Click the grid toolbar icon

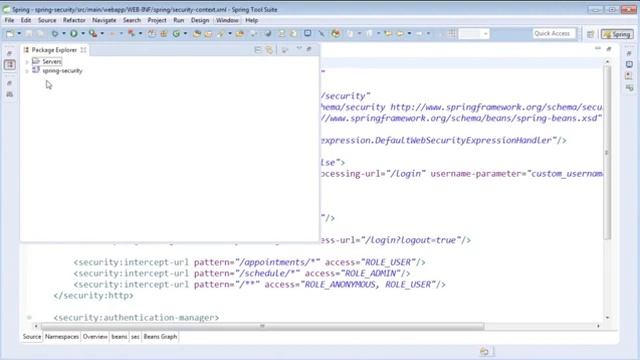452,34
